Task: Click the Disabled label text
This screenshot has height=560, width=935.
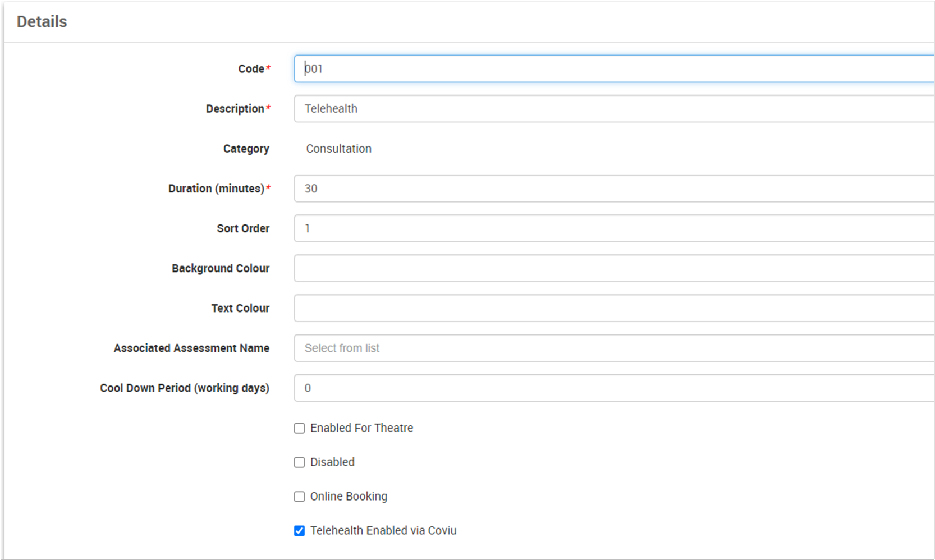Action: [332, 462]
